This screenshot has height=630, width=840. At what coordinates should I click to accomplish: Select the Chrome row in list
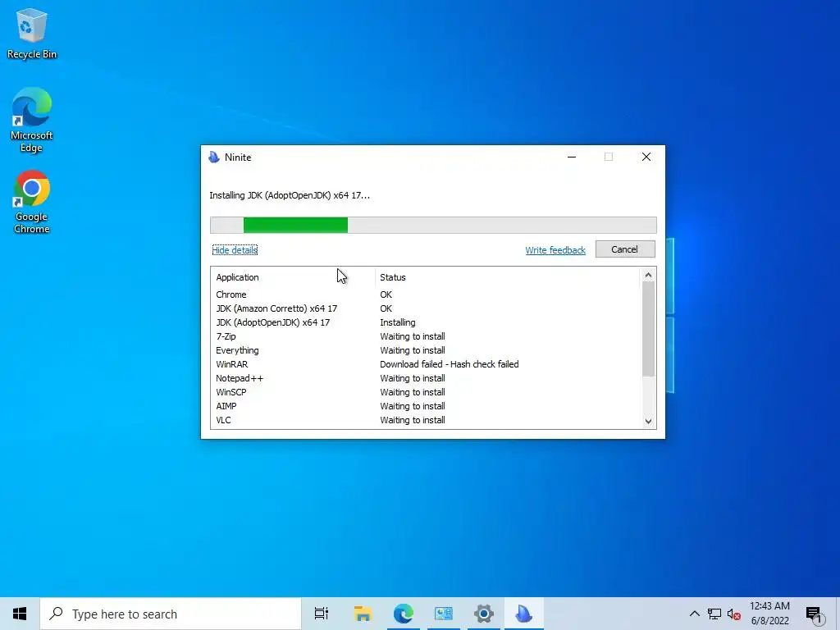(x=426, y=294)
